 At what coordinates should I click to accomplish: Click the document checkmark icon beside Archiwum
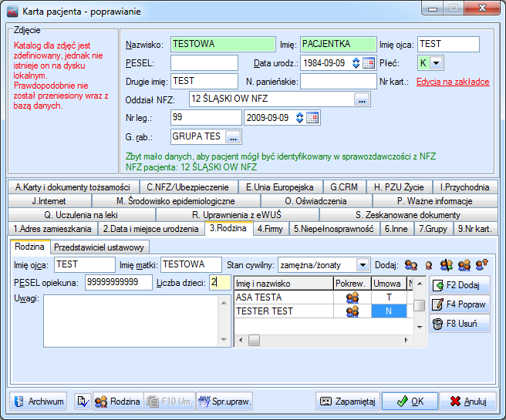click(x=82, y=402)
